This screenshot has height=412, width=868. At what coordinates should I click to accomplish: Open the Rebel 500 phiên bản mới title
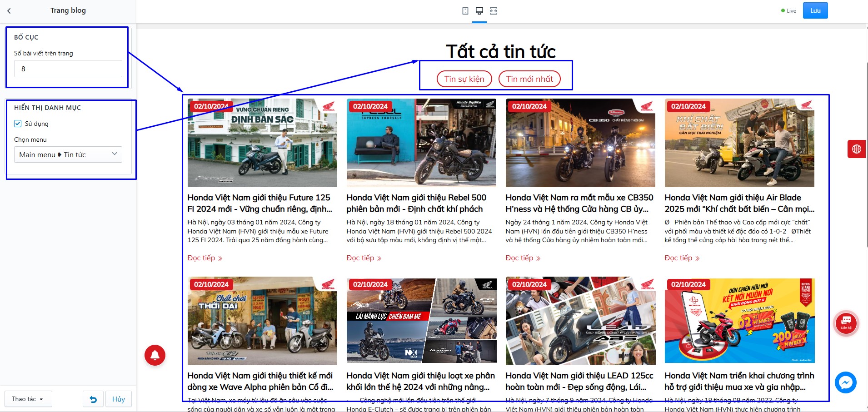pyautogui.click(x=416, y=203)
